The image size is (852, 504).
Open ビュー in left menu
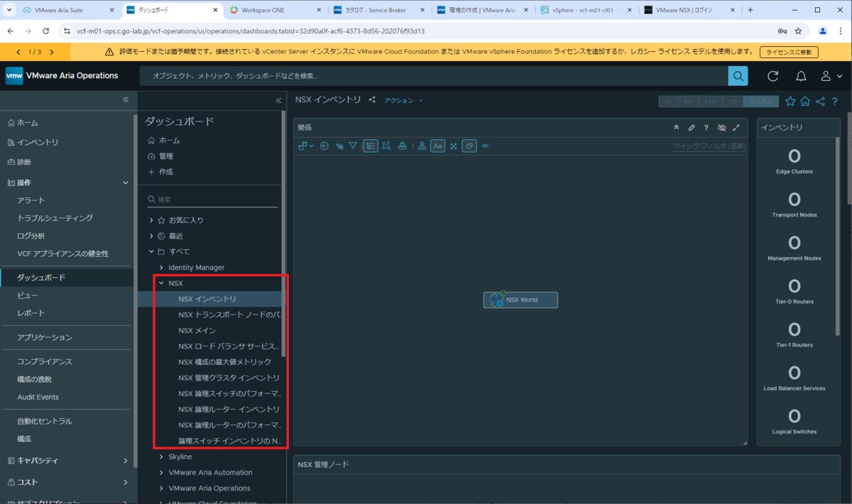28,295
